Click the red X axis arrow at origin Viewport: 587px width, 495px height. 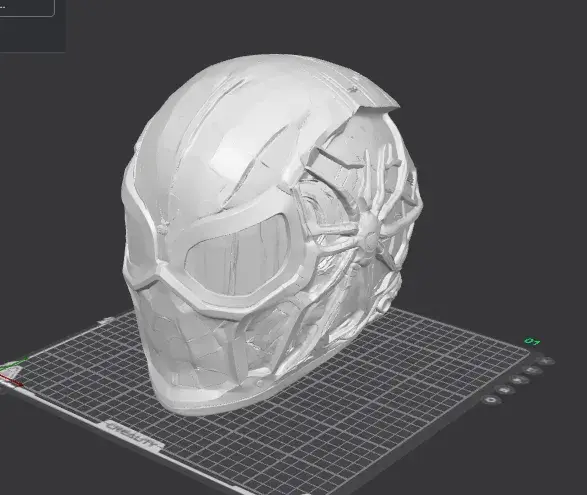(x=12, y=380)
